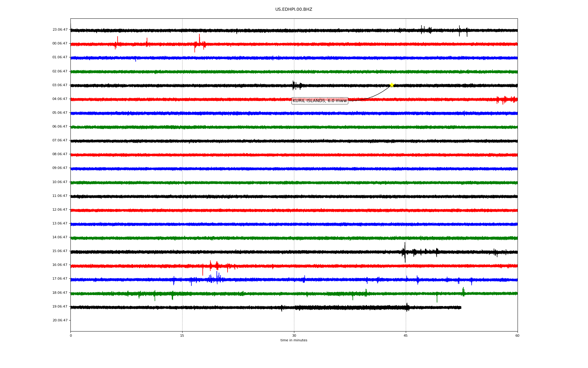This screenshot has height=368, width=588.
Task: Click the 23:06:47 time label
Action: tap(60, 30)
